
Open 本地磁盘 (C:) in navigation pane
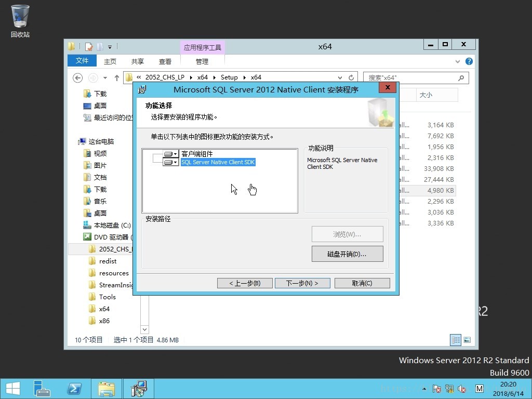click(107, 225)
